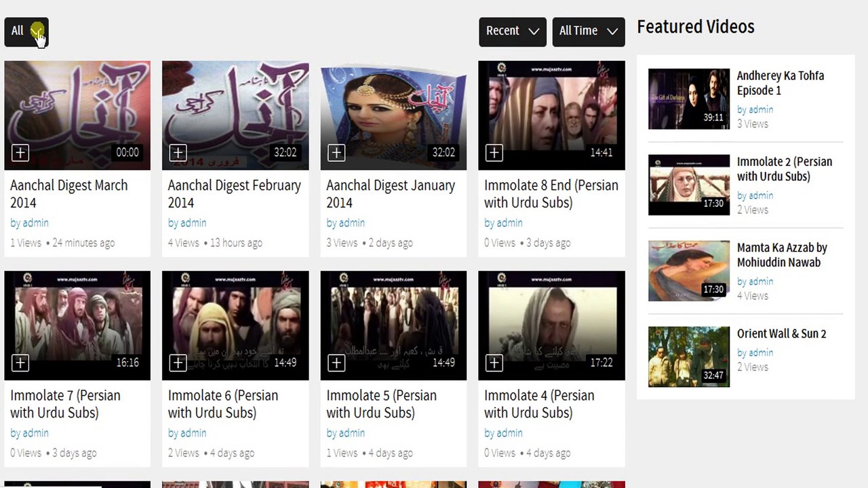Expand the Recent sort dropdown

click(x=512, y=31)
